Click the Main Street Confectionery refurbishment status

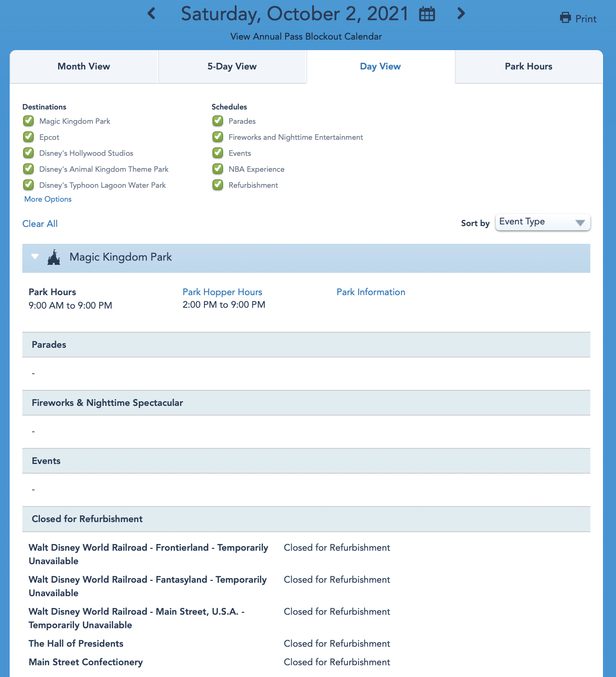point(337,662)
